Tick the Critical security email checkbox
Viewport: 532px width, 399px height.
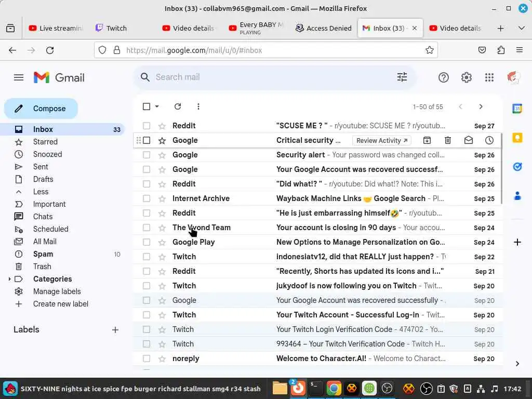coord(146,140)
